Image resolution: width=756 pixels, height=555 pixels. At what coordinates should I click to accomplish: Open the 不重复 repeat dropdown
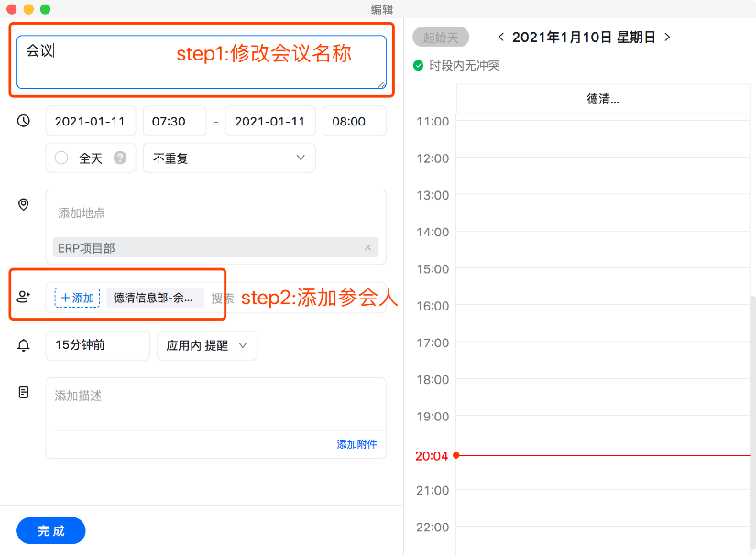229,158
